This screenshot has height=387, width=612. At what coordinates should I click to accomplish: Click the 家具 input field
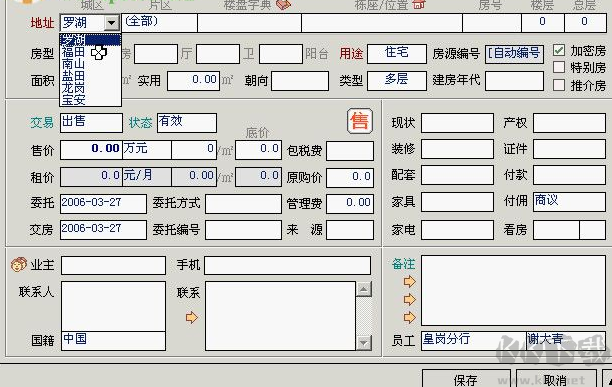457,202
